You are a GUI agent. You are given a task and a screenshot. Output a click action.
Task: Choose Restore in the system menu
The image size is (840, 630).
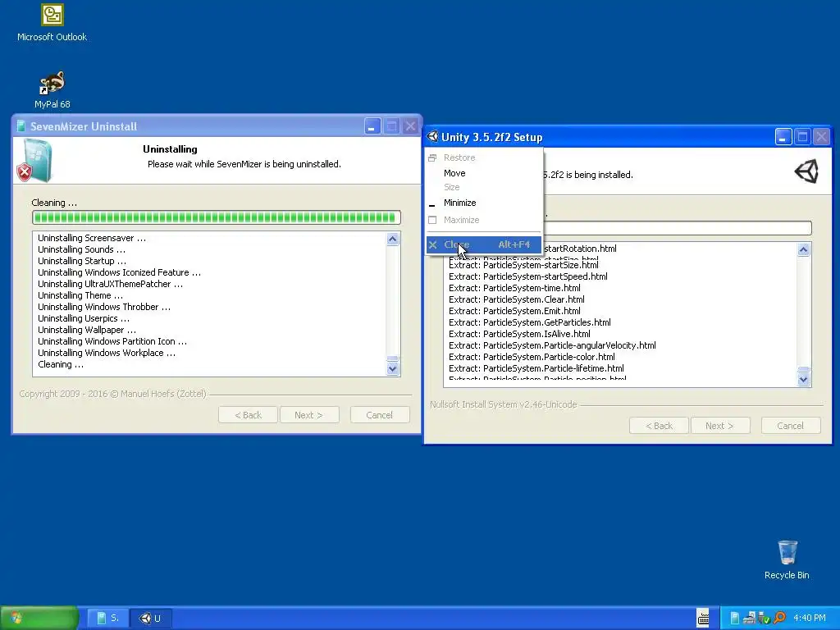(484, 157)
